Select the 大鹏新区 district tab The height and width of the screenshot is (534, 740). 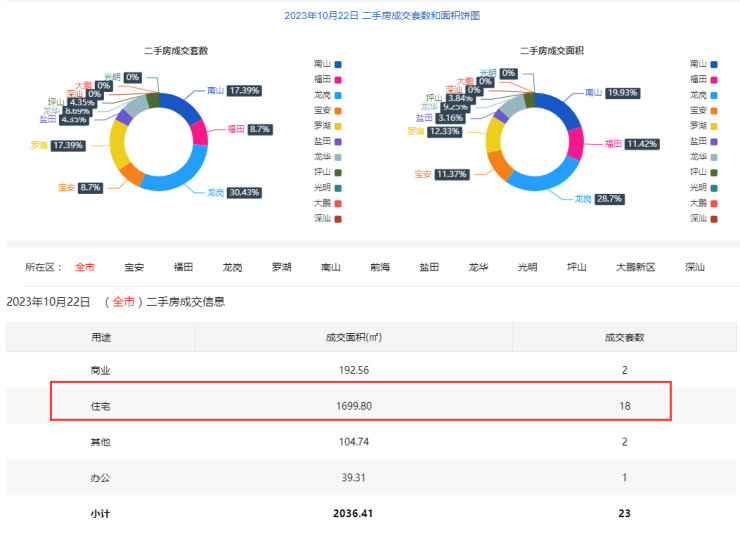click(x=635, y=267)
